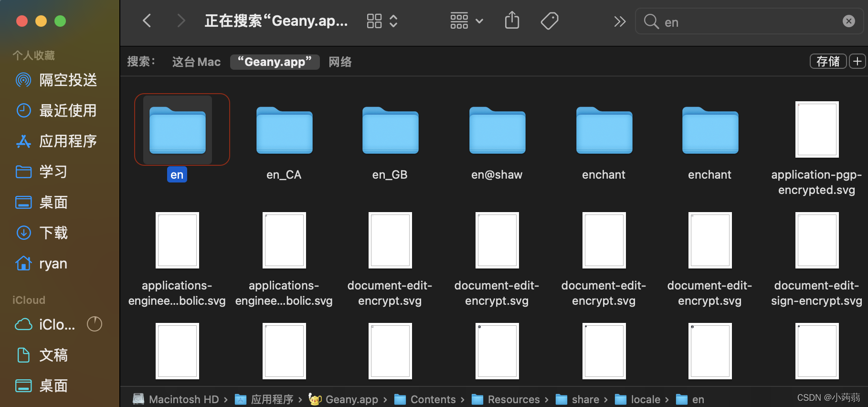The width and height of the screenshot is (868, 407).
Task: Focus the search field containing en
Action: (x=749, y=21)
